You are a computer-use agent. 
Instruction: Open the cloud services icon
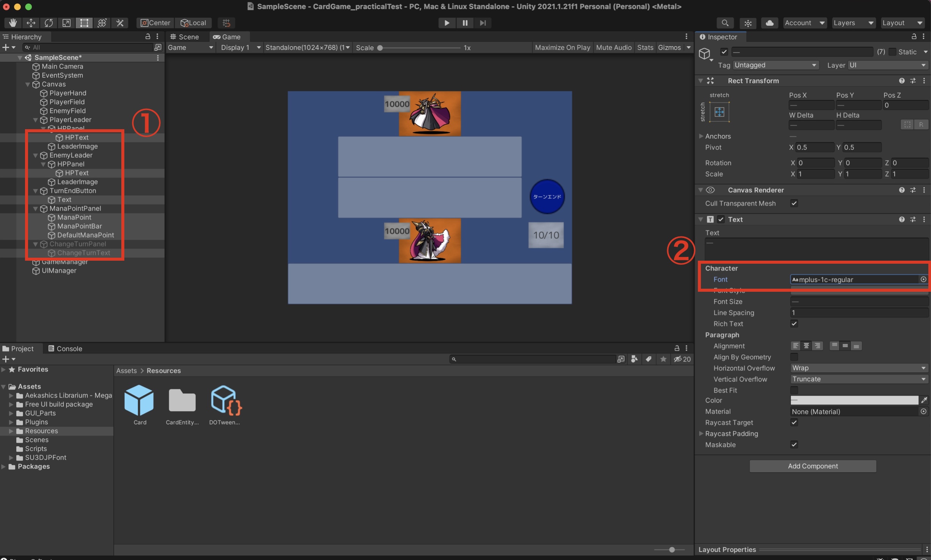pos(769,23)
